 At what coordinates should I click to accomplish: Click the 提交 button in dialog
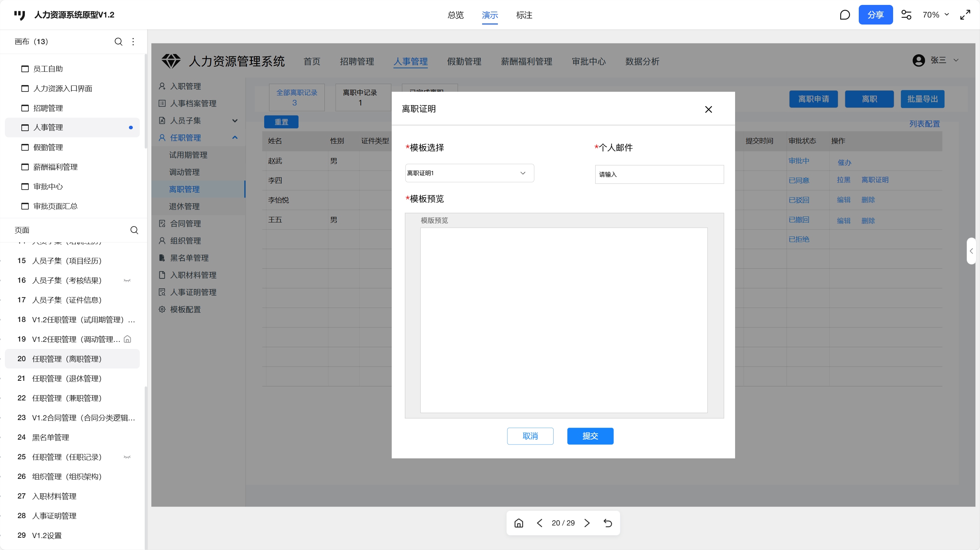point(590,436)
